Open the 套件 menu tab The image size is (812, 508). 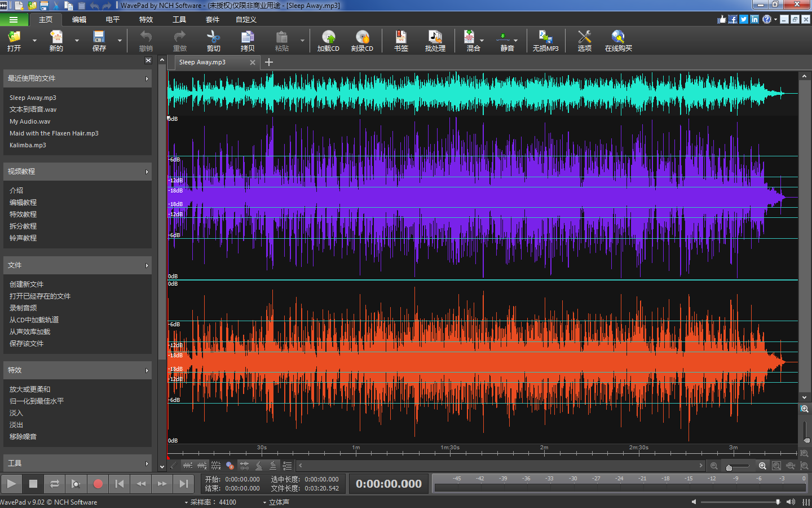(213, 19)
